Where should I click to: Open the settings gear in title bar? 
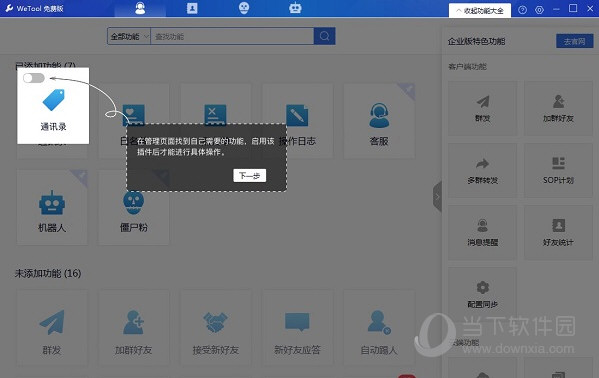539,10
